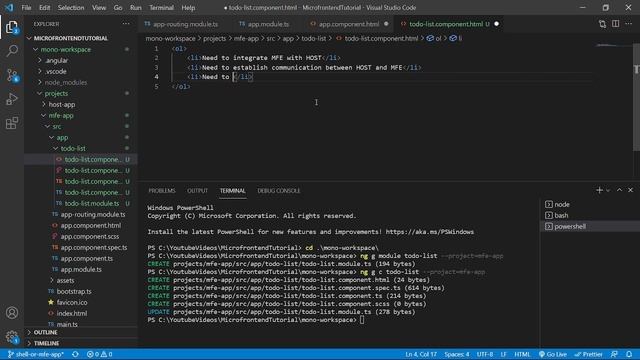640x360 pixels.
Task: Open Source Control view icon
Action: (x=12, y=75)
